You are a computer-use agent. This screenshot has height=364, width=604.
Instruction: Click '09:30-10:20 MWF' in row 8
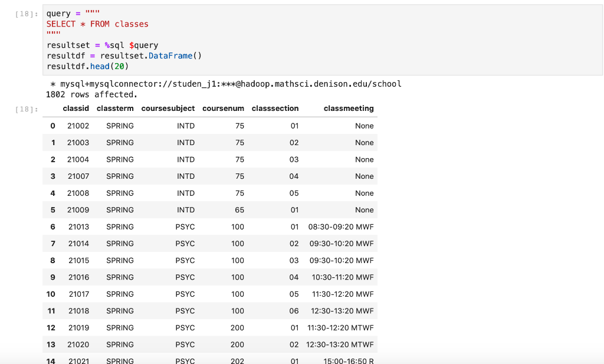[342, 260]
